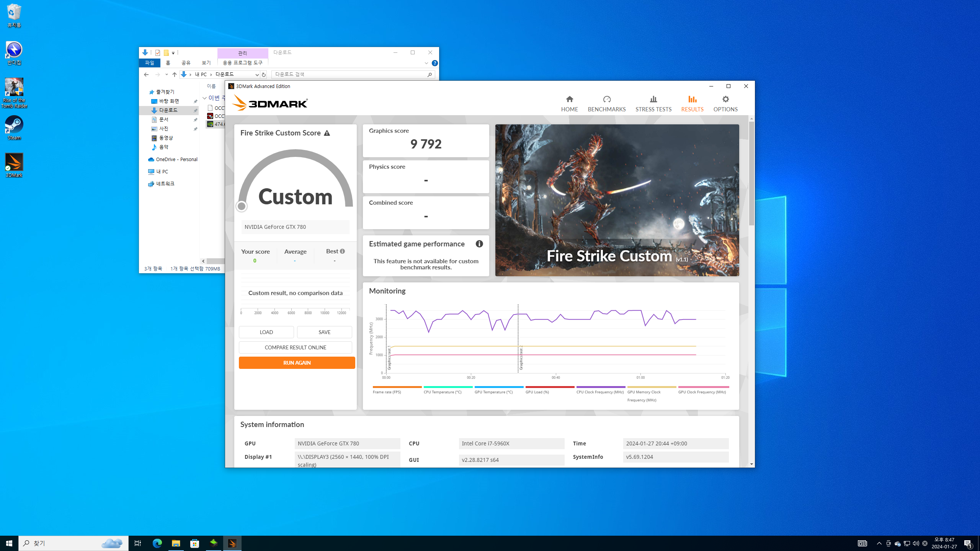Click the Fire Strike Custom preview image
The image size is (980, 551).
(x=617, y=200)
